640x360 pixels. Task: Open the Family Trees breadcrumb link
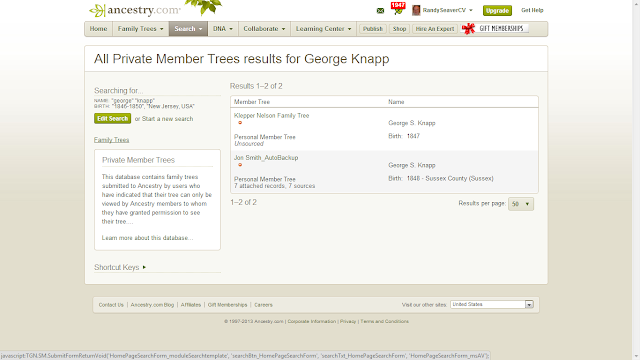click(x=111, y=140)
